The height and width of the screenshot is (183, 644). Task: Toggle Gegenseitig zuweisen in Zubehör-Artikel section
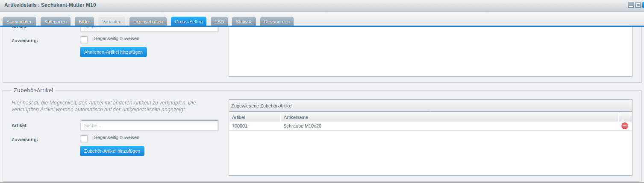[84, 139]
